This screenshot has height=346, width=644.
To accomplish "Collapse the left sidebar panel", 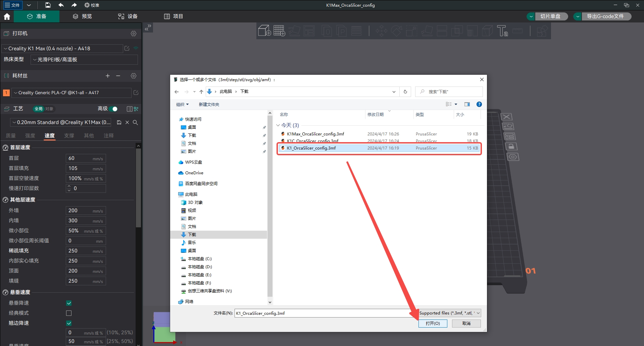I will click(x=148, y=27).
